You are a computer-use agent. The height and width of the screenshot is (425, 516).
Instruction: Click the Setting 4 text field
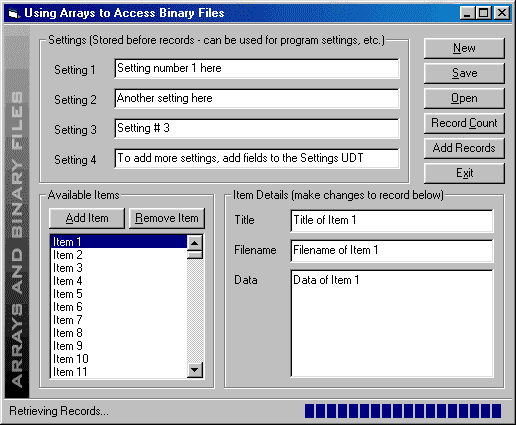click(x=257, y=159)
